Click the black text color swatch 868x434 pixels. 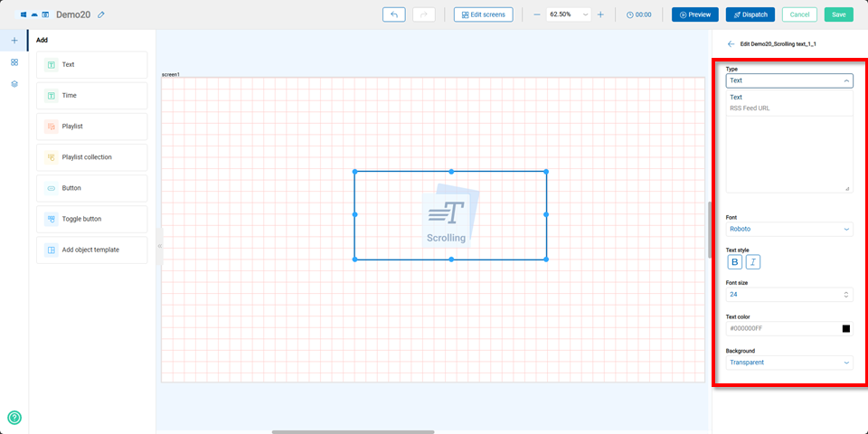[x=846, y=329]
